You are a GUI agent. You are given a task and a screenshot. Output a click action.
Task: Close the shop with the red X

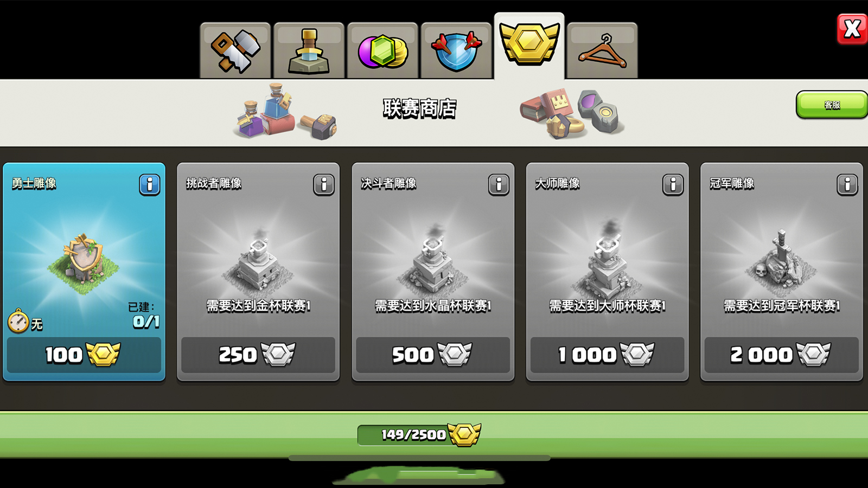852,29
